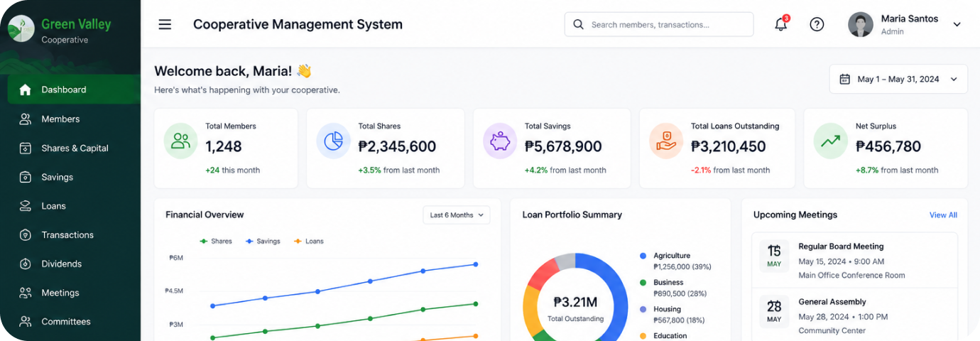This screenshot has height=341, width=980.
Task: Click the Total Savings piggy bank icon
Action: pyautogui.click(x=500, y=141)
